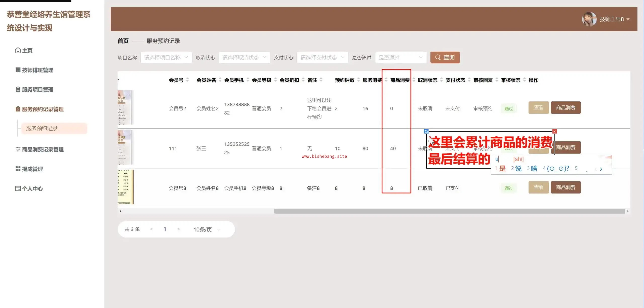Sort by the 商品消费 column header
This screenshot has width=644, height=308.
tap(400, 80)
